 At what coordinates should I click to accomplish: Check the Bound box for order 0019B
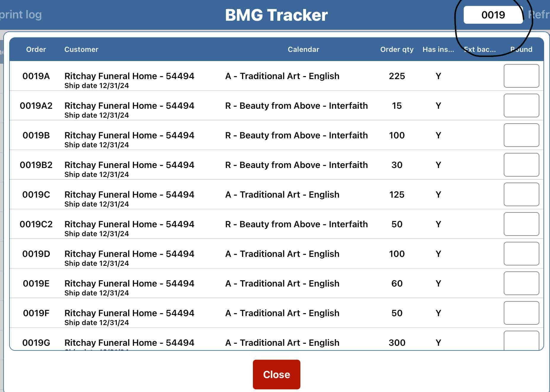pyautogui.click(x=521, y=135)
